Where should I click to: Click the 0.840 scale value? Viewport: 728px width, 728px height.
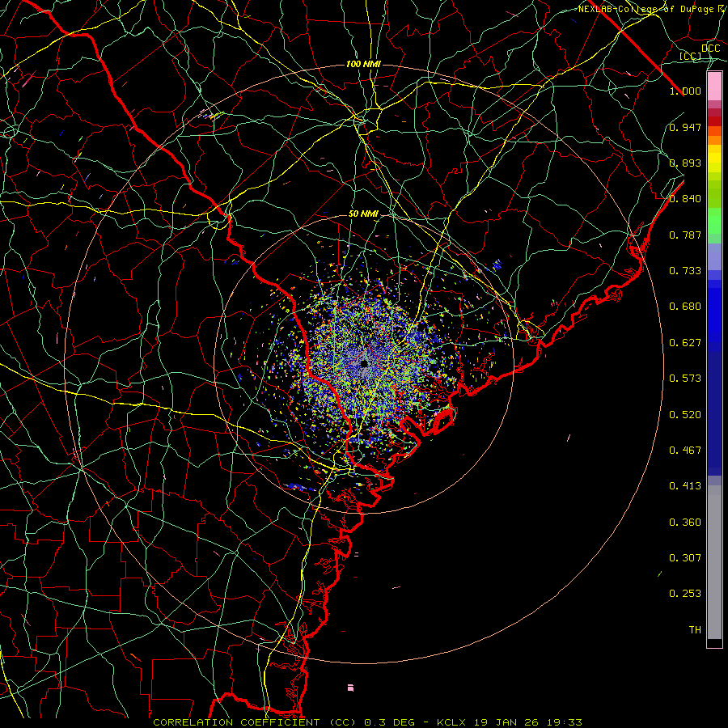click(x=685, y=199)
